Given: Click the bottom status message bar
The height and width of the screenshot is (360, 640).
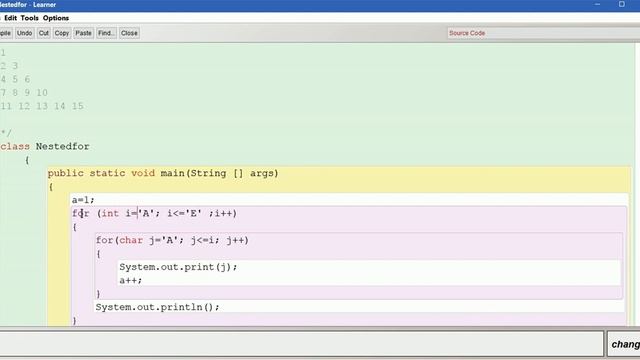Looking at the screenshot, I should [x=301, y=344].
